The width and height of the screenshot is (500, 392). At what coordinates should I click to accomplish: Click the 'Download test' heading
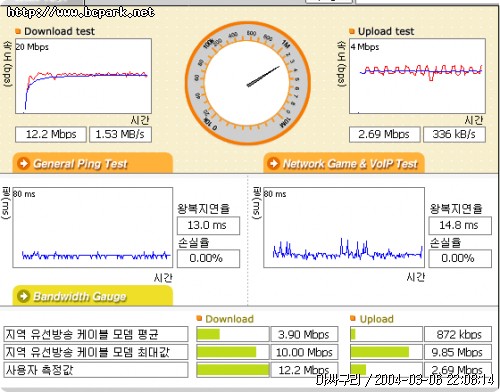[59, 31]
